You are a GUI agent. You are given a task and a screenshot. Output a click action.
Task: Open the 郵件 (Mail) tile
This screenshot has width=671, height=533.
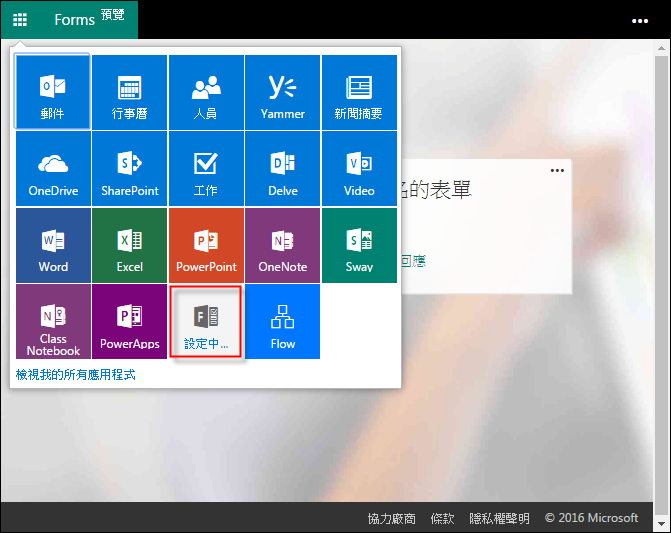pyautogui.click(x=53, y=92)
